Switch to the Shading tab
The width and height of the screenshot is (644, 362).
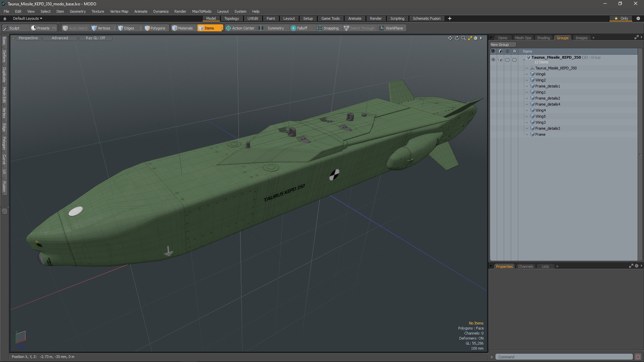pos(543,38)
